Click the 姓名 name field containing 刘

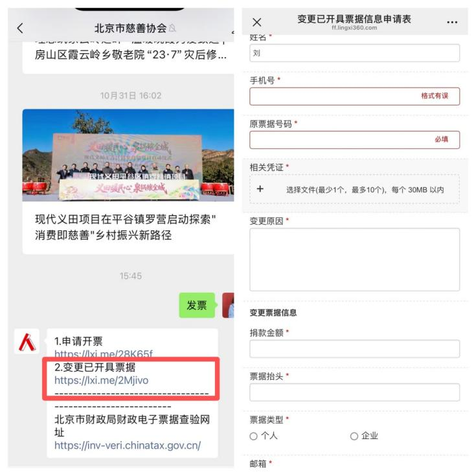click(x=355, y=53)
